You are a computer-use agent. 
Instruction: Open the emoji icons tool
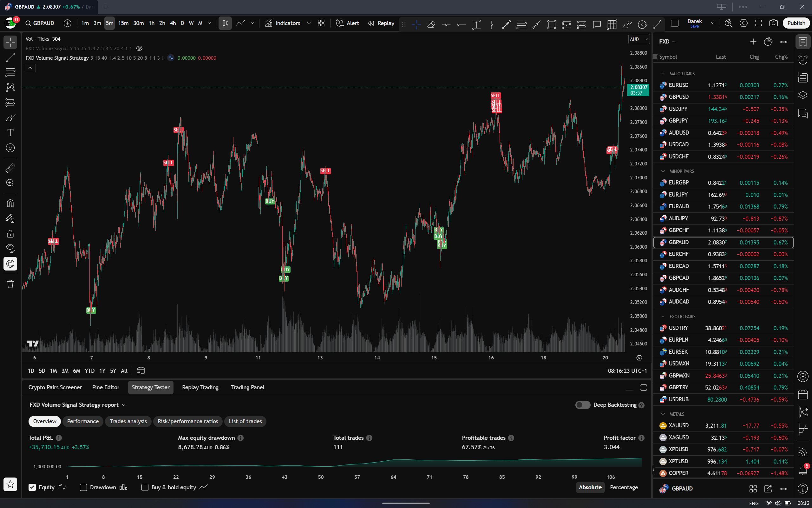[10, 148]
